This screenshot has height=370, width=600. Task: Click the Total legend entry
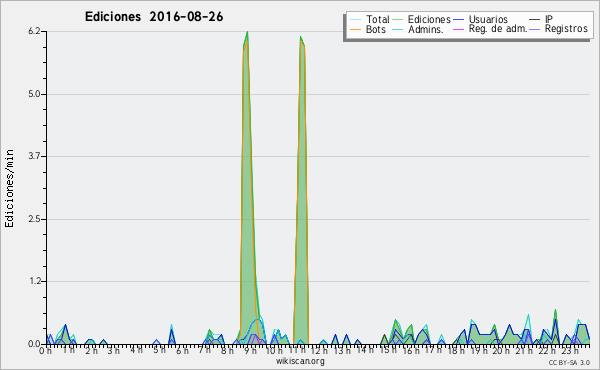370,19
